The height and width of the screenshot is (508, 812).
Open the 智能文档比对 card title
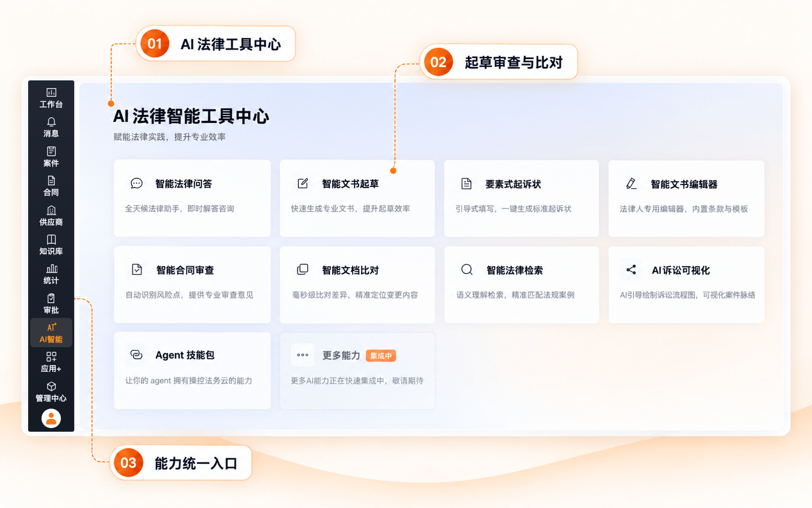click(350, 270)
